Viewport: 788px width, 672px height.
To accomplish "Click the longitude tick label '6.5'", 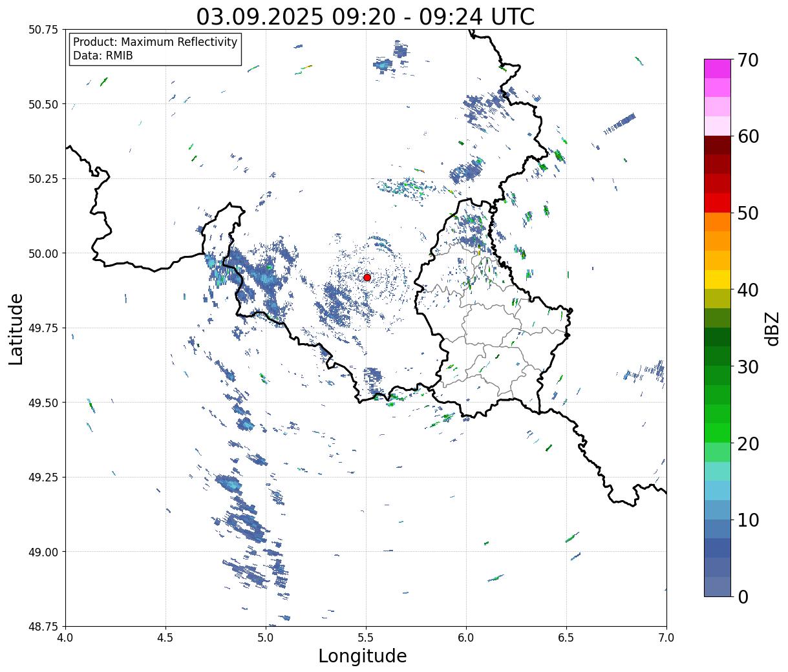I will [566, 638].
